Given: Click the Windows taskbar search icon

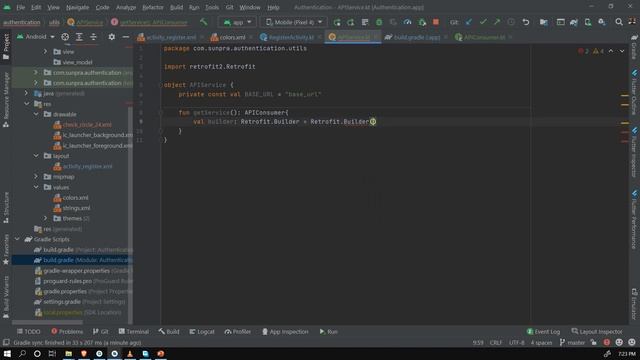Looking at the screenshot, I should coord(22,353).
